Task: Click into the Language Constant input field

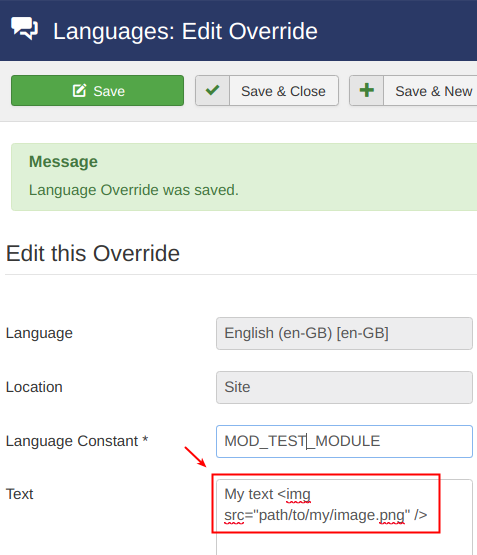Action: pyautogui.click(x=344, y=441)
